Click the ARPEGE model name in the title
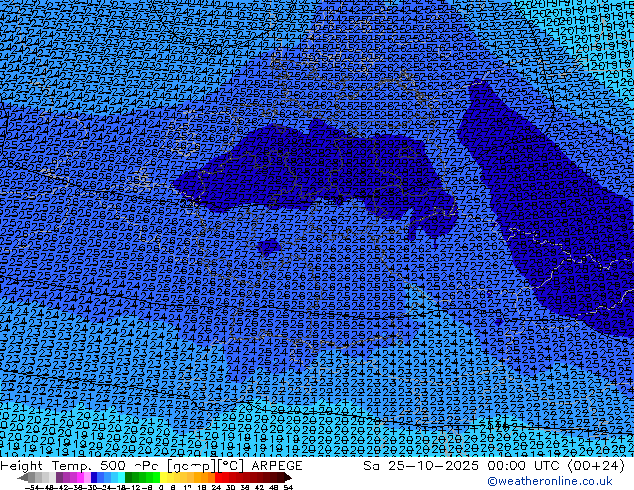Viewport: 634px width, 490px height. [277, 466]
